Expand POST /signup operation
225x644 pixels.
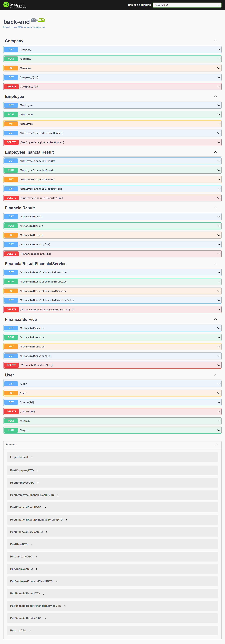tap(112, 421)
